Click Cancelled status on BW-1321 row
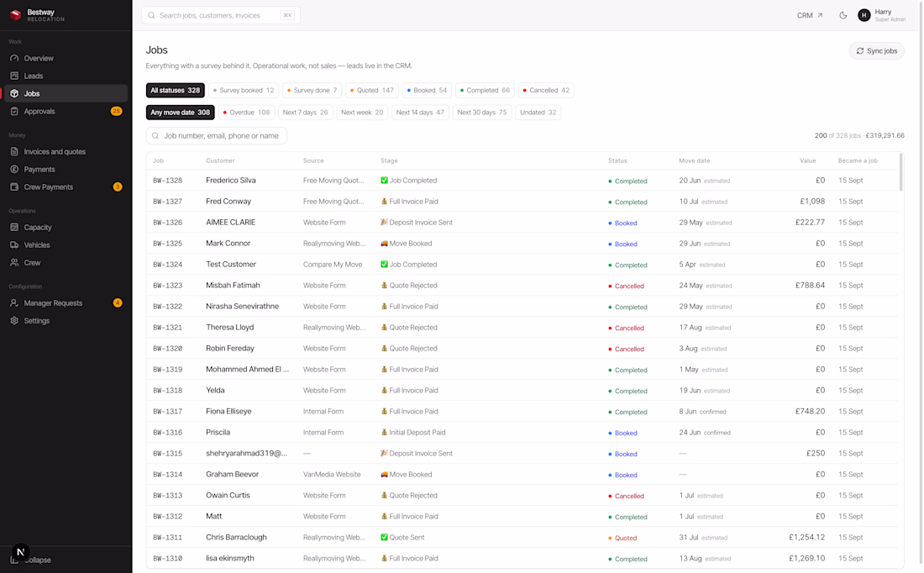The image size is (924, 573). point(627,328)
